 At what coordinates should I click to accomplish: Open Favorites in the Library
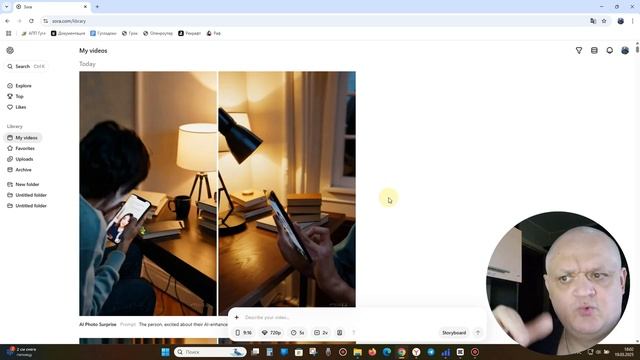pos(21,149)
